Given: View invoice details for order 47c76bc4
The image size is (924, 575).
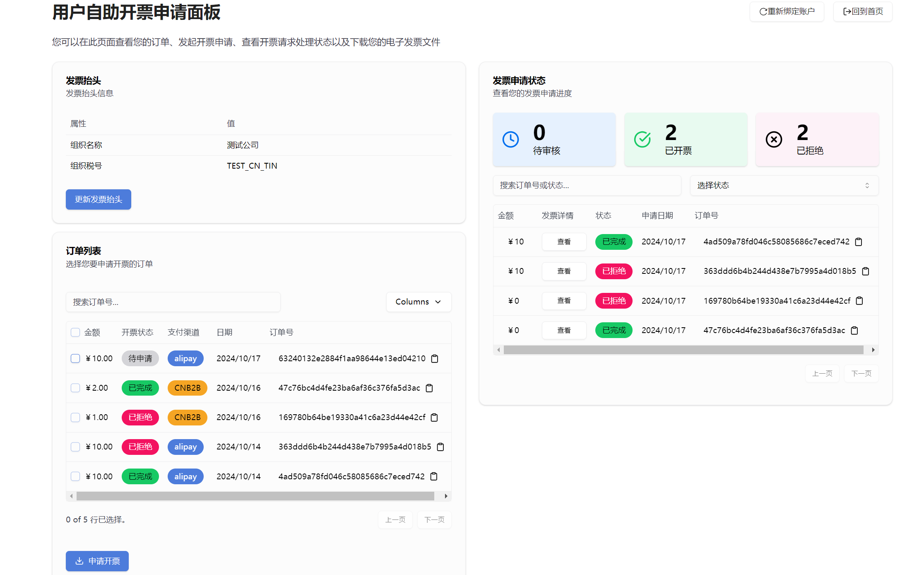Looking at the screenshot, I should pos(564,331).
